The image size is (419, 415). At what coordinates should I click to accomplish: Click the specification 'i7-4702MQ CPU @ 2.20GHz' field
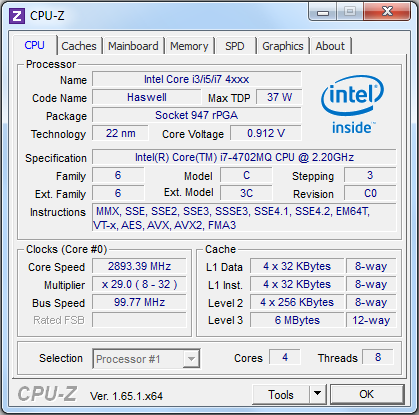pyautogui.click(x=244, y=157)
